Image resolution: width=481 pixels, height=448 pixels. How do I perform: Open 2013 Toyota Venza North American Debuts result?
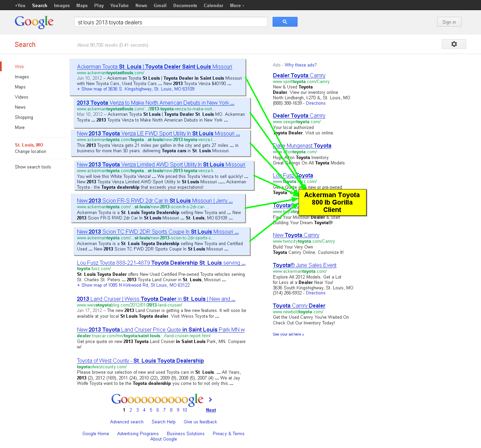155,103
